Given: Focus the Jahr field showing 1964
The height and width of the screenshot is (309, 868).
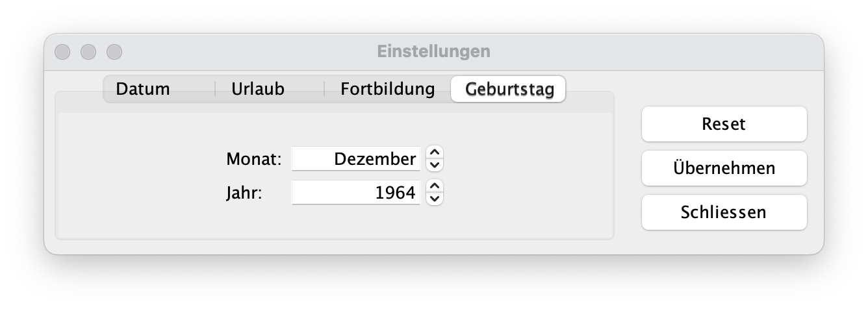Looking at the screenshot, I should [x=356, y=193].
